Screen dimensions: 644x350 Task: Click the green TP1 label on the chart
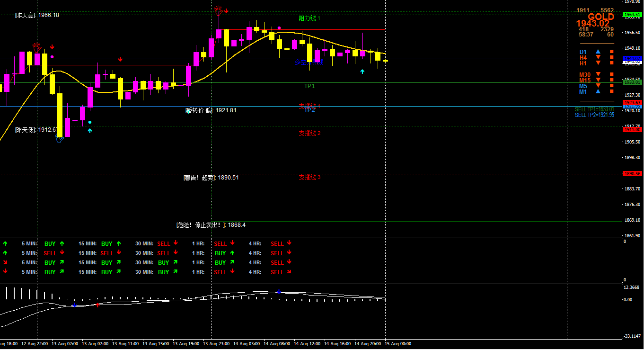point(309,86)
